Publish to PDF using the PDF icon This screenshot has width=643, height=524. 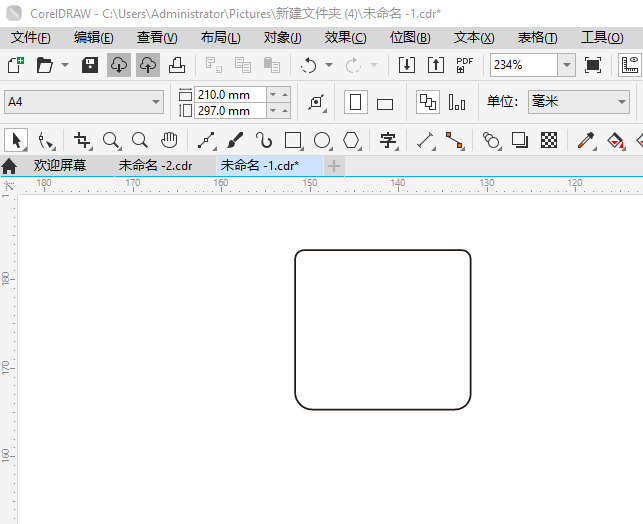pos(464,65)
